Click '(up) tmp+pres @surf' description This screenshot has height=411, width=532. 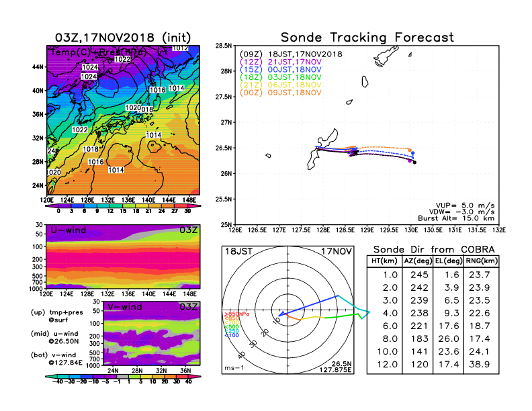[56, 316]
